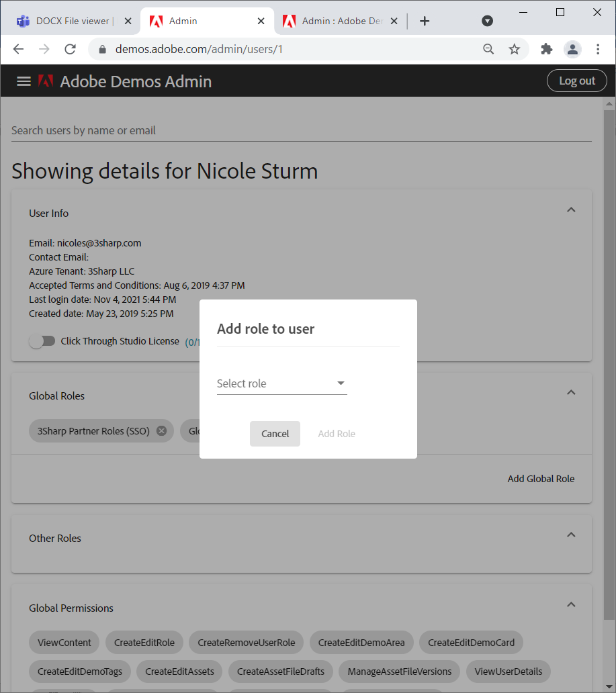
Task: Click the CreateEditDemoTags permission chip
Action: [x=79, y=672]
